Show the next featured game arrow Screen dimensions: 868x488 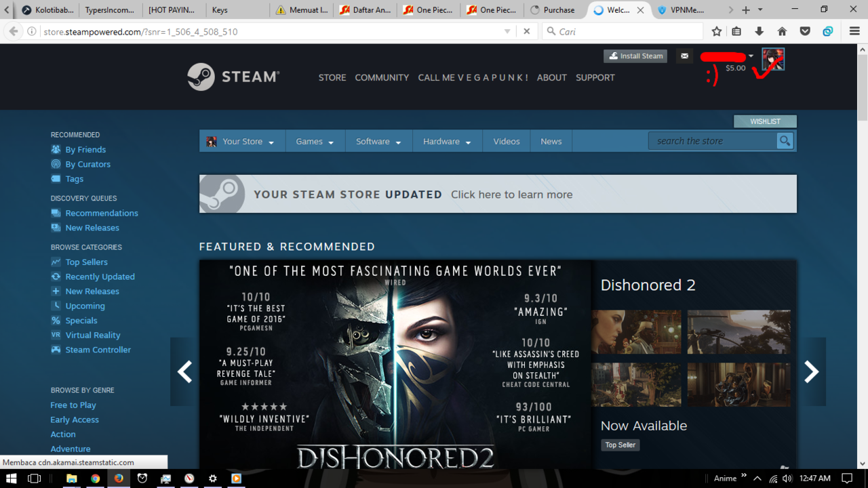812,371
